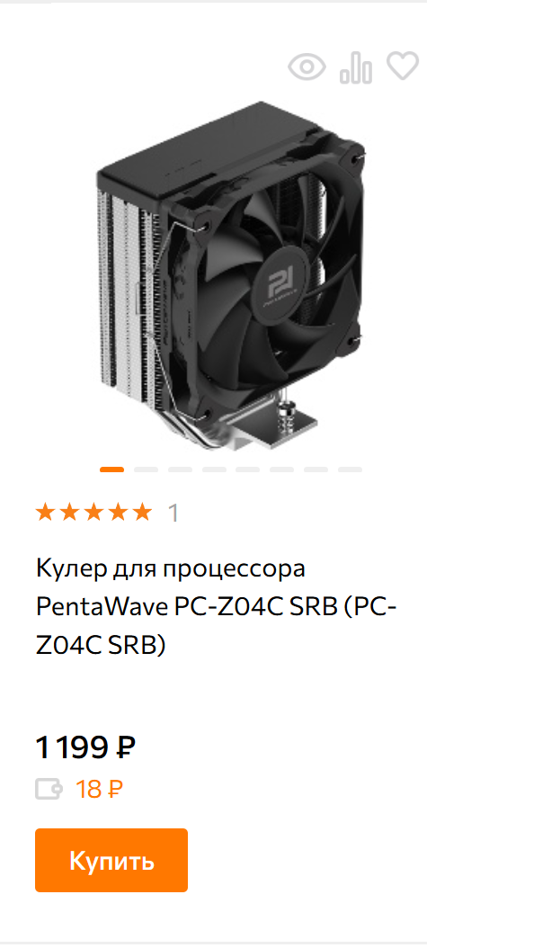Click the Купить buy button

click(x=111, y=860)
